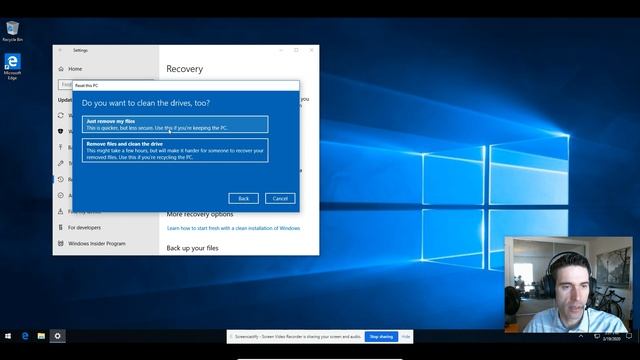Click the More recovery options heading
The height and width of the screenshot is (360, 640).
[200, 214]
